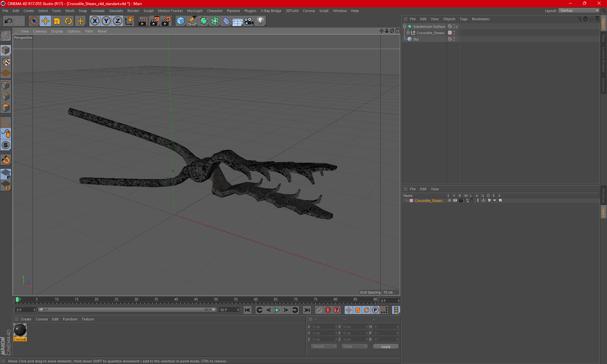
Task: Open the viewport Display menu
Action: click(57, 31)
